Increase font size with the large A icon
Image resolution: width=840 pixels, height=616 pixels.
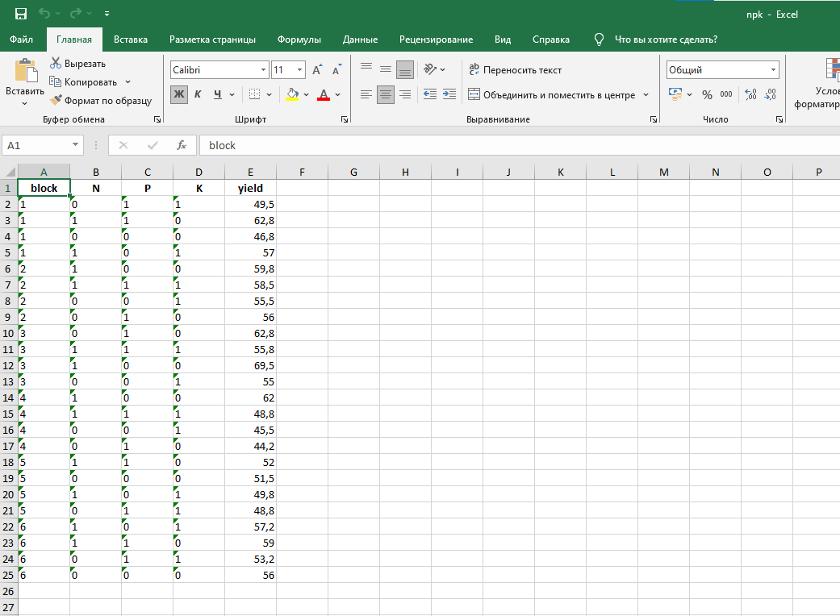317,70
